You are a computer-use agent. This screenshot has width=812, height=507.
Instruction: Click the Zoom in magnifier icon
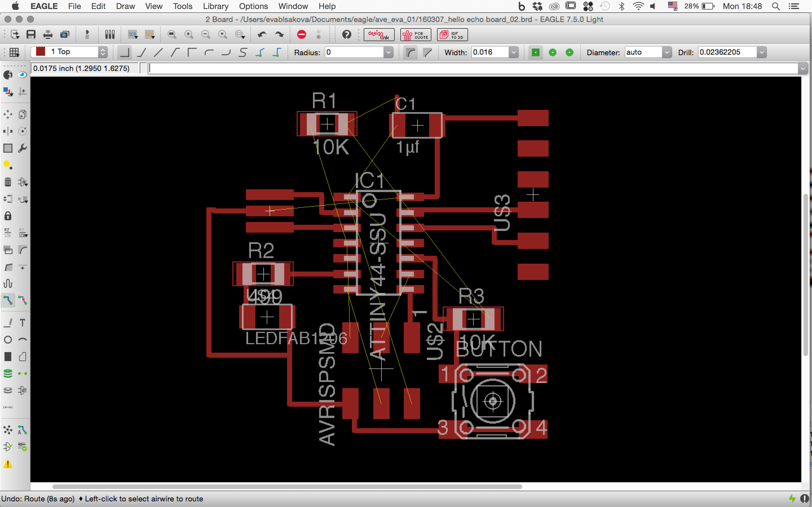pos(189,35)
